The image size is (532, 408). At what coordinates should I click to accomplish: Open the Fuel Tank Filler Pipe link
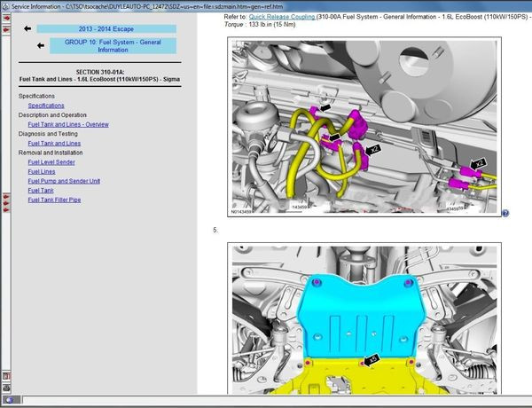[x=54, y=200]
